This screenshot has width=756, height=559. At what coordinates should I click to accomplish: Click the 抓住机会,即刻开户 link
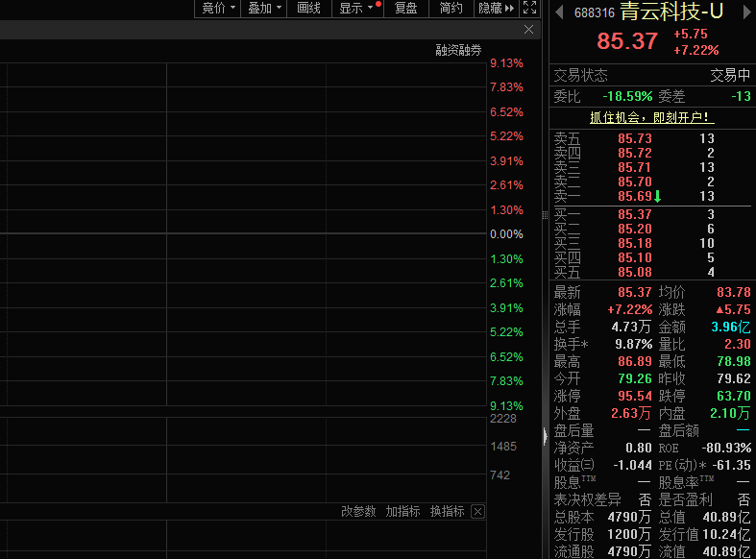coord(651,117)
